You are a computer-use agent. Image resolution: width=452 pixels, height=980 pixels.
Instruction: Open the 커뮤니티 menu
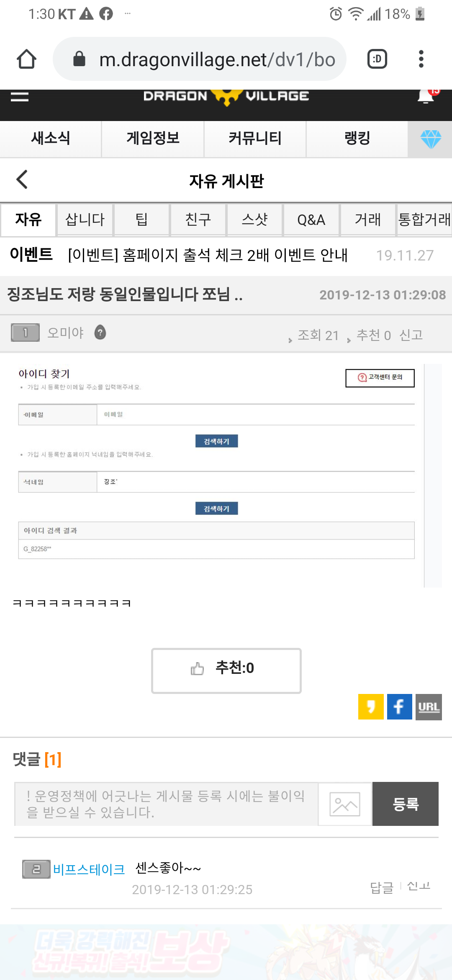point(255,139)
